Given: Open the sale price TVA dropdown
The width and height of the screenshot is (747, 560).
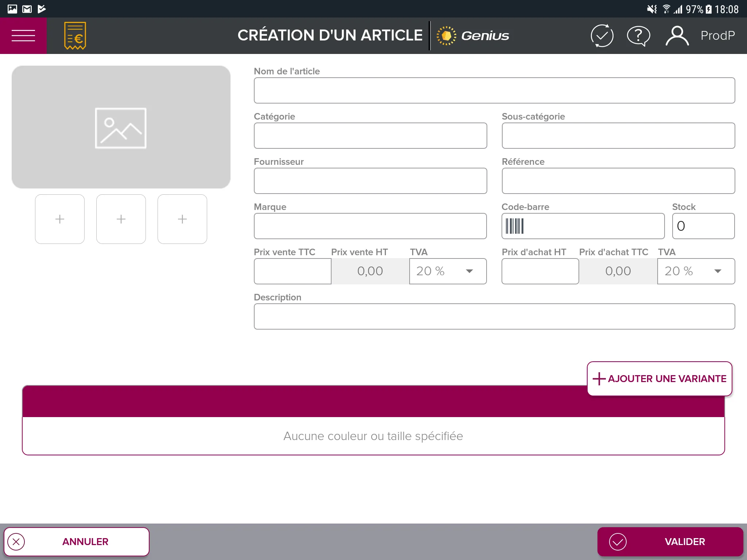Looking at the screenshot, I should 448,271.
